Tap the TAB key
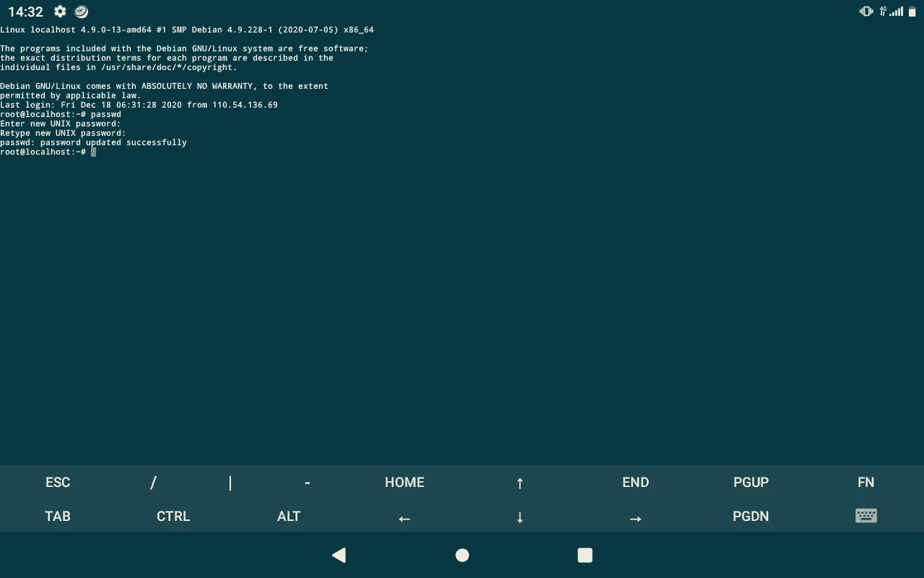This screenshot has width=924, height=578. coord(58,516)
